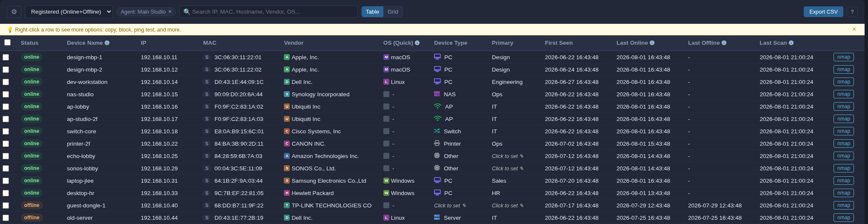868x224 pixels.
Task: Click the Server icon for old-server
Action: (437, 217)
